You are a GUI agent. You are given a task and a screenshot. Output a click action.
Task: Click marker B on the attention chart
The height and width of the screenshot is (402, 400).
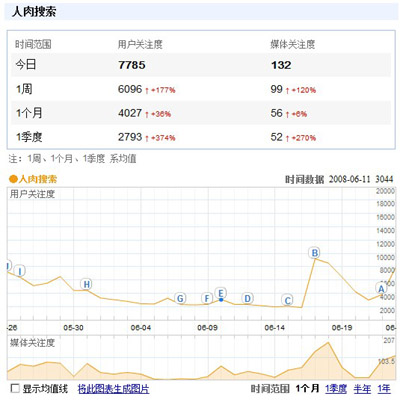click(314, 253)
